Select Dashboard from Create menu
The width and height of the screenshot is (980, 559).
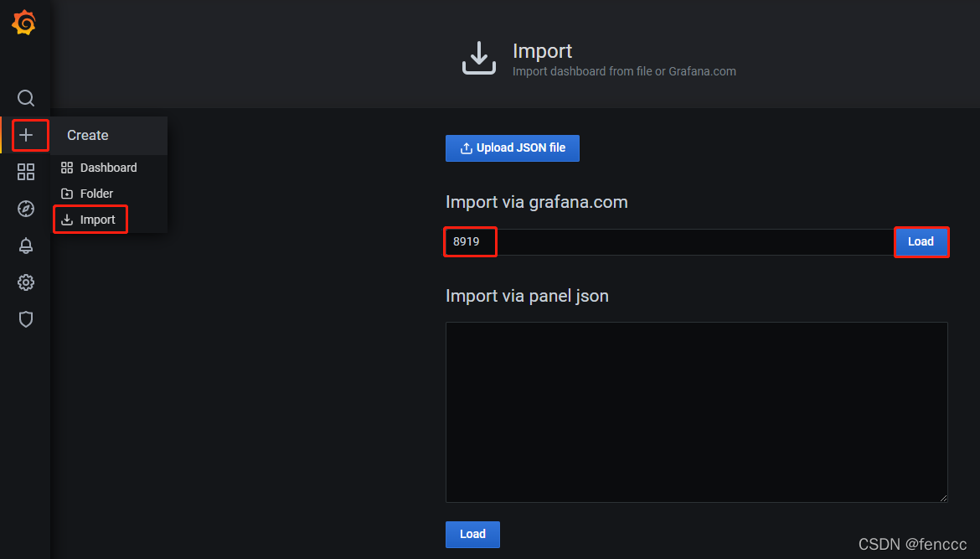pyautogui.click(x=109, y=168)
